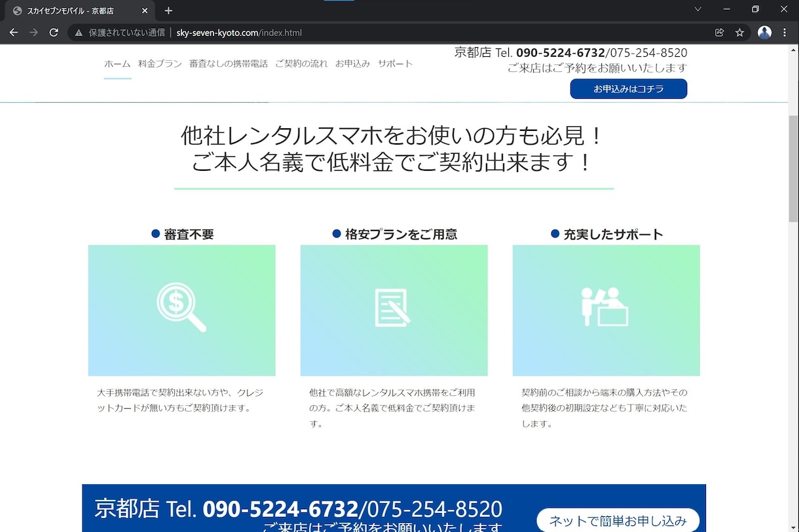
Task: Go to the ホーム menu item
Action: 117,63
